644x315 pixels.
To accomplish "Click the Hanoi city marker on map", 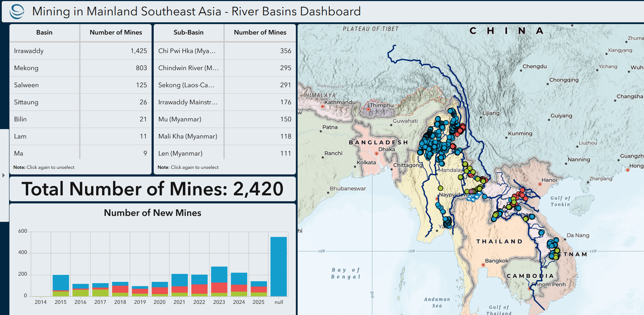I will point(540,184).
